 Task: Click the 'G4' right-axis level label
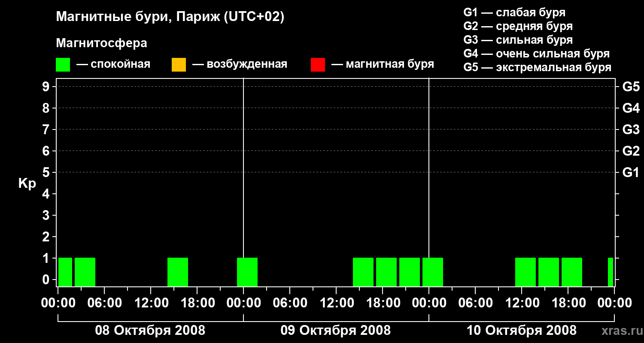[x=631, y=108]
